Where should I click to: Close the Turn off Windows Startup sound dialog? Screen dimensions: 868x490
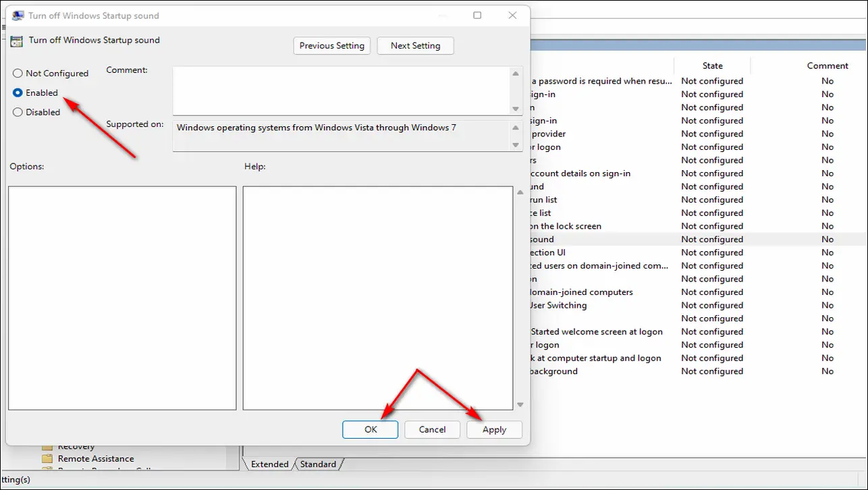tap(513, 16)
